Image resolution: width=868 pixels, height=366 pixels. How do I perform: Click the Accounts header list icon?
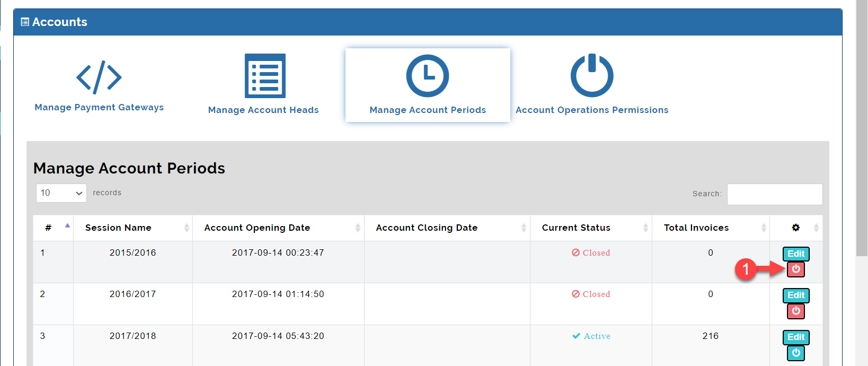25,22
